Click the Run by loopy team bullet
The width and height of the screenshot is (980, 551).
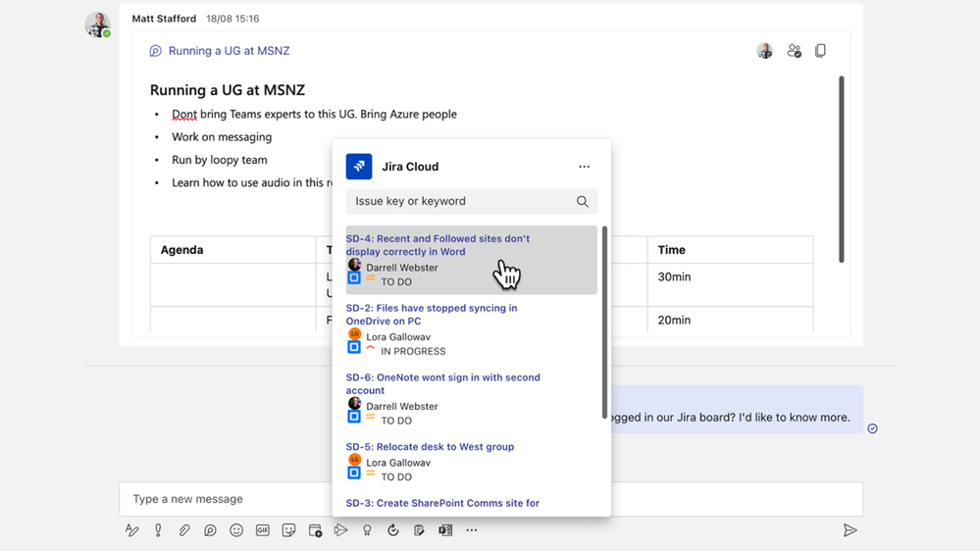(220, 160)
